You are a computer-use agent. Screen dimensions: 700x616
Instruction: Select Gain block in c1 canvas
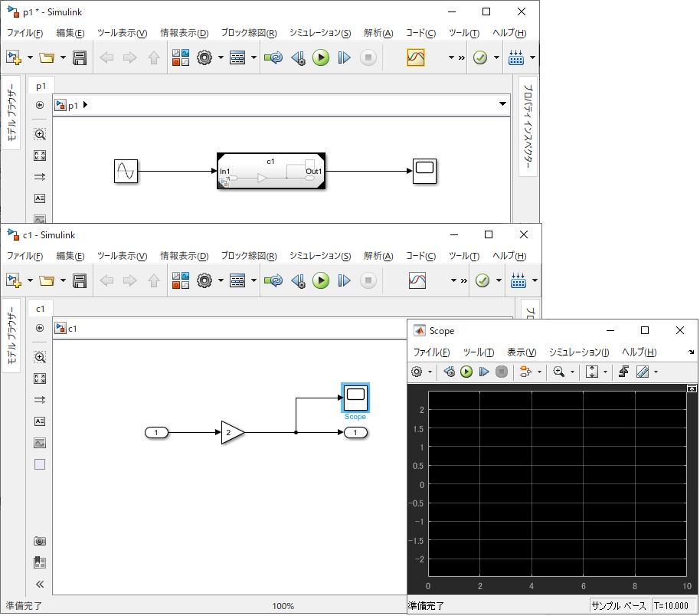(x=233, y=432)
